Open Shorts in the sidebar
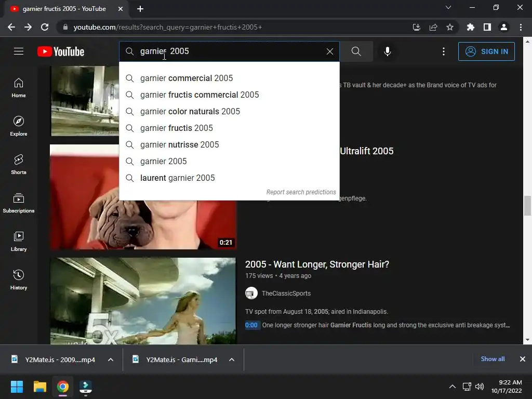The height and width of the screenshot is (399, 532). pos(19,165)
